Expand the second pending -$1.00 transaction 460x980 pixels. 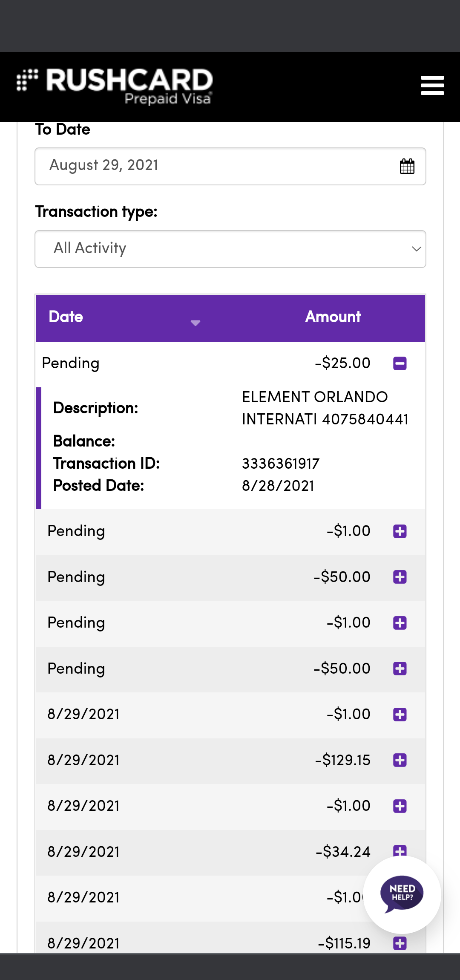[x=400, y=623]
